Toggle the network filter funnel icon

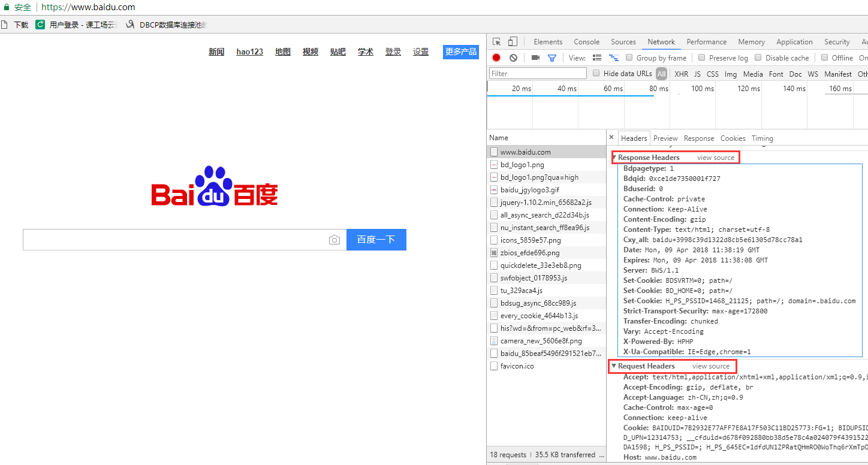[x=552, y=58]
